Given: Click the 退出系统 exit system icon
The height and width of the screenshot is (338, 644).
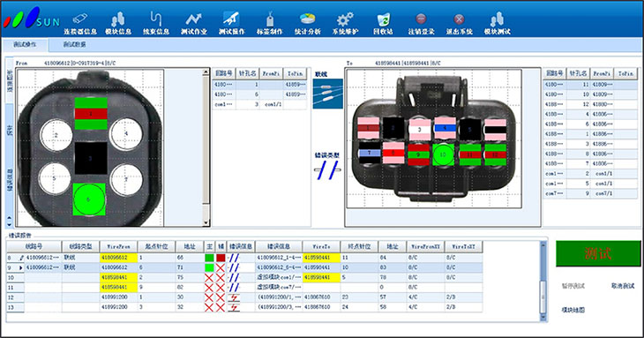Looking at the screenshot, I should point(459,24).
